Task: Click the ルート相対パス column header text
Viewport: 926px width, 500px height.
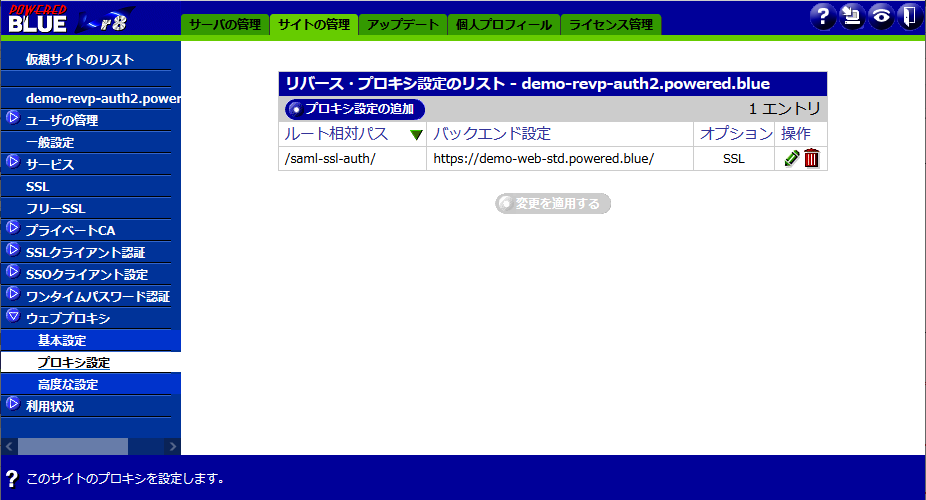Action: (x=336, y=134)
